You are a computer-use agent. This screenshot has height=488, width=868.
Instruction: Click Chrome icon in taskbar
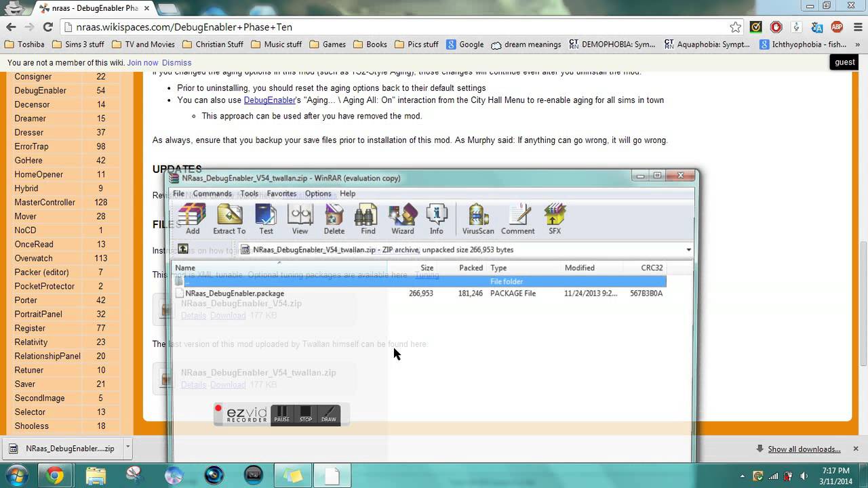(55, 476)
